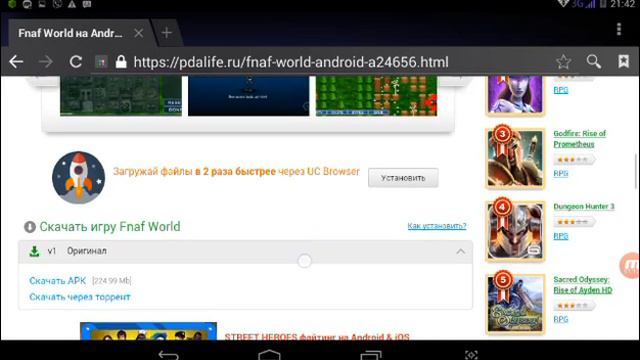Screen dimensions: 640x360
Task: Tap the Android recent apps button
Action: coord(371,354)
